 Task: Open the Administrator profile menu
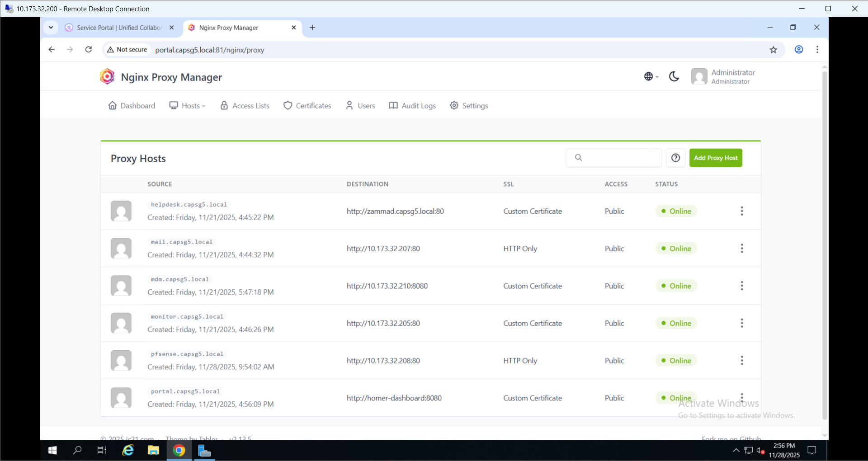coord(723,76)
